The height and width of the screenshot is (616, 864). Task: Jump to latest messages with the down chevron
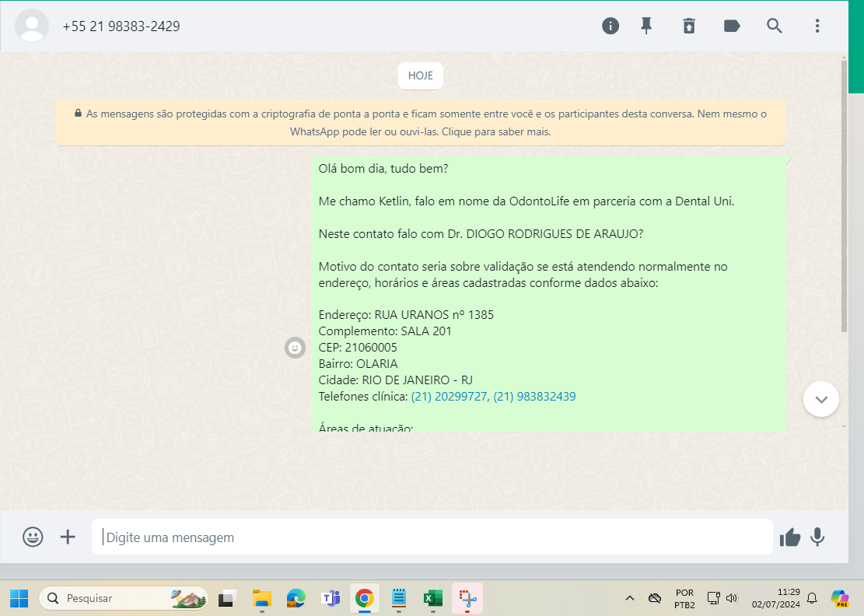pyautogui.click(x=821, y=399)
